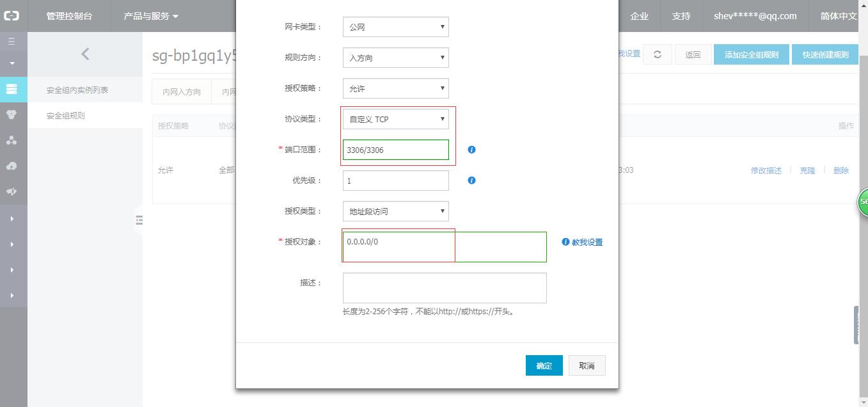Image resolution: width=868 pixels, height=407 pixels.
Task: Open the 支持 top menu item
Action: 681,16
